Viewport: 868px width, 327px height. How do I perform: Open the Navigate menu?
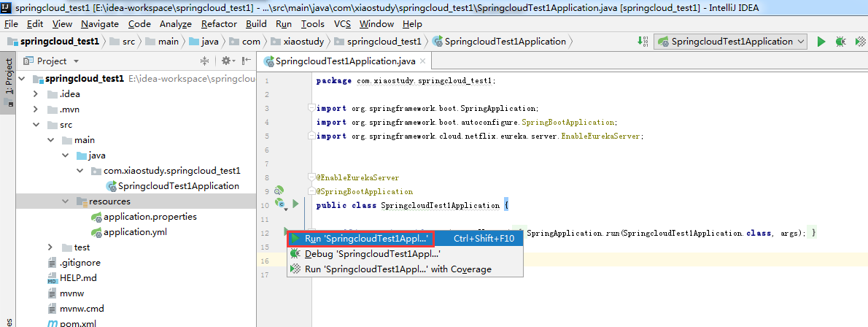[100, 24]
